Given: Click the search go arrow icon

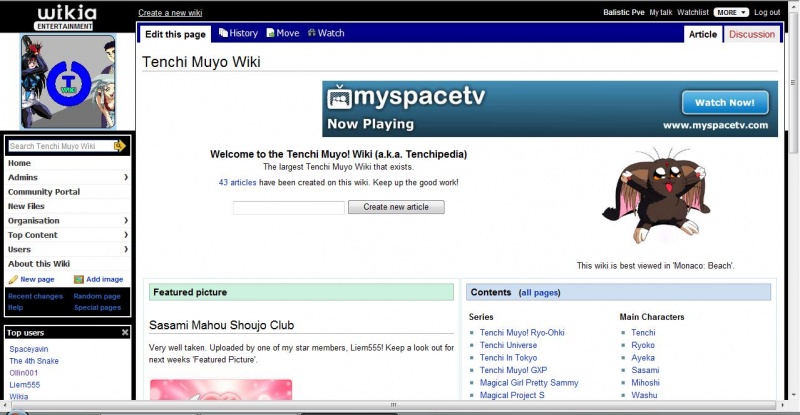Looking at the screenshot, I should (120, 146).
